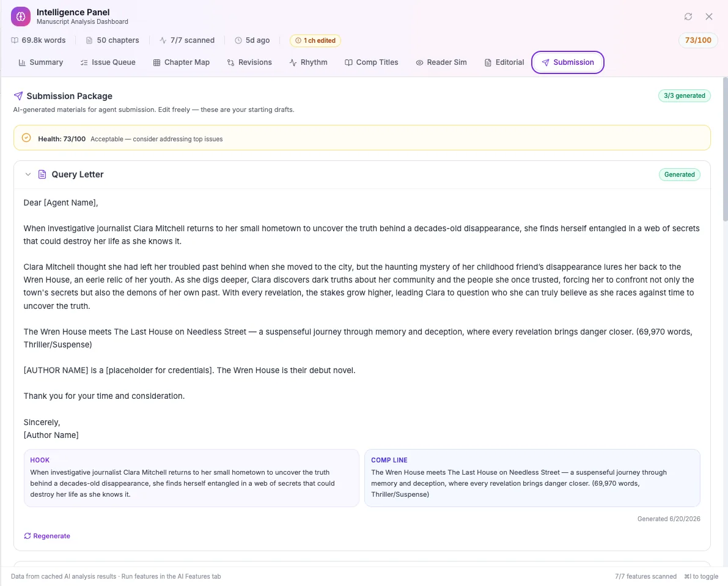Click the book icon beside 69.8k words
728x586 pixels.
click(x=15, y=40)
